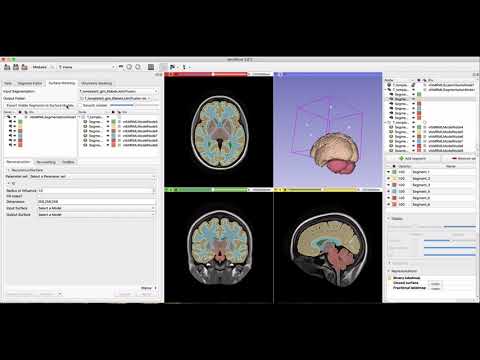This screenshot has width=480, height=360.
Task: Select the sub-tab next to Reconstruction
Action: click(x=46, y=162)
